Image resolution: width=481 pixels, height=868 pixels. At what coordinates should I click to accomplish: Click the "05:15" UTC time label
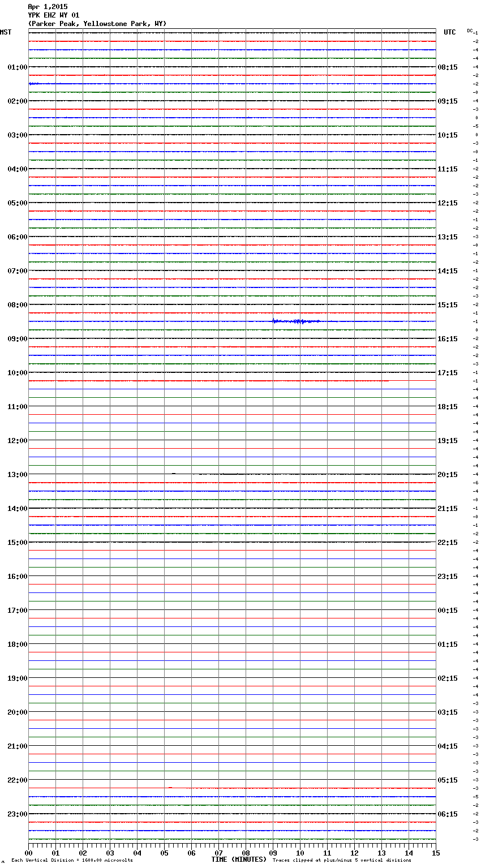448,780
